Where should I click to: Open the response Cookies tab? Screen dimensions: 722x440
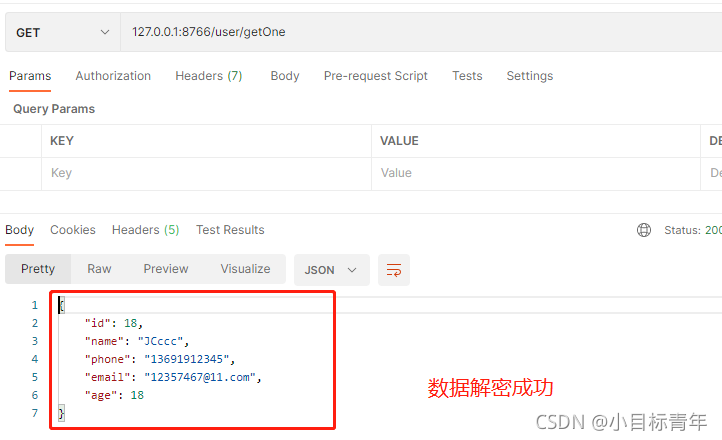73,230
